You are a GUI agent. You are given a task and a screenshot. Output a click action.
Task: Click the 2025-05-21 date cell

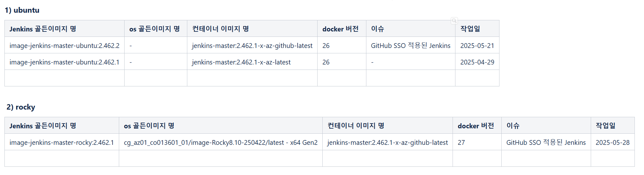tap(477, 45)
